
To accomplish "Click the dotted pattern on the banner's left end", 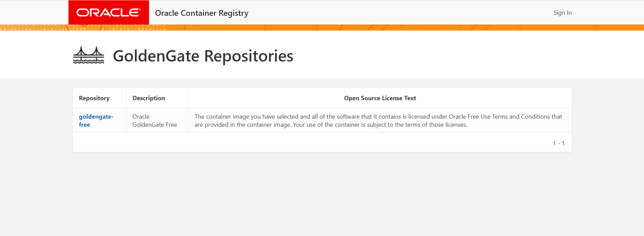I will tap(34, 28).
